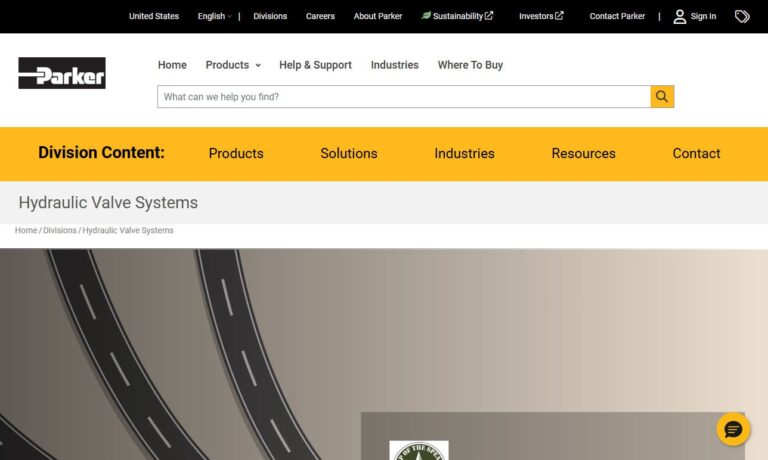The height and width of the screenshot is (460, 768).
Task: Click the price tags icon in top bar
Action: 742,17
